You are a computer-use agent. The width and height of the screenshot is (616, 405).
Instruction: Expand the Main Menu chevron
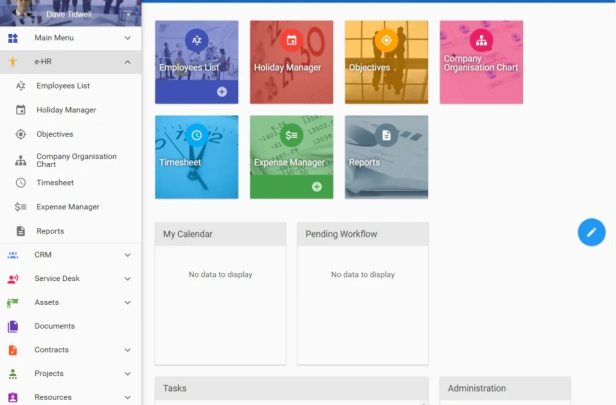[x=128, y=38]
